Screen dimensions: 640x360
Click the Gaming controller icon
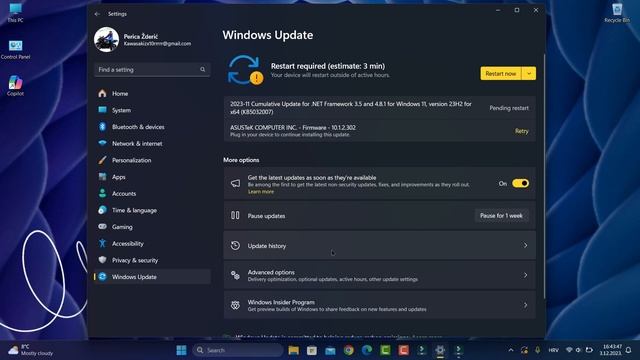pyautogui.click(x=102, y=227)
